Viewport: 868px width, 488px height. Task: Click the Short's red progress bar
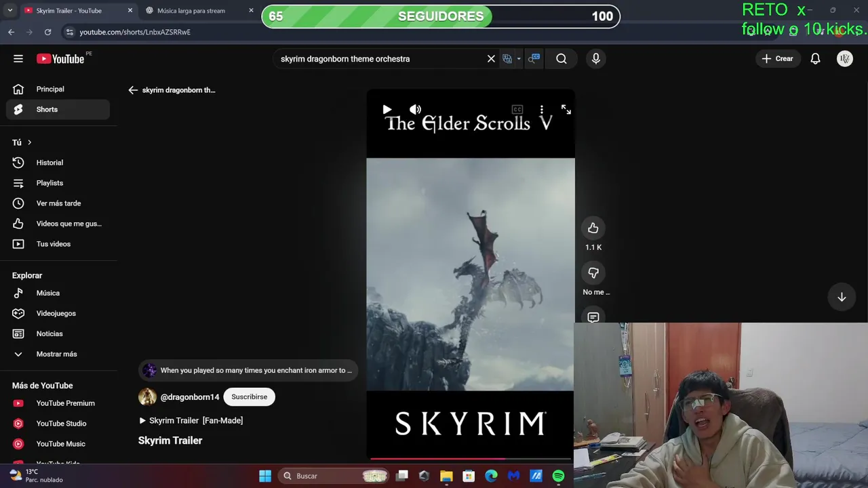[x=470, y=459]
